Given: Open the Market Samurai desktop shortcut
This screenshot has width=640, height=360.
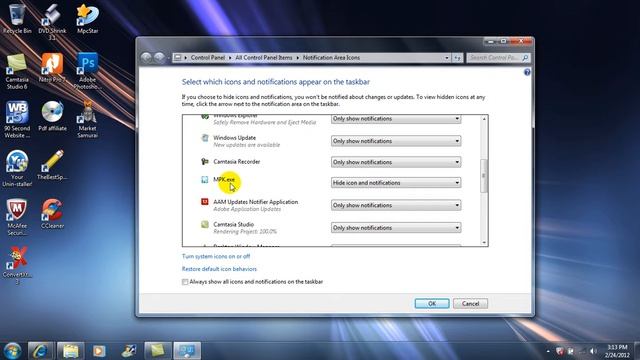Looking at the screenshot, I should [87, 119].
